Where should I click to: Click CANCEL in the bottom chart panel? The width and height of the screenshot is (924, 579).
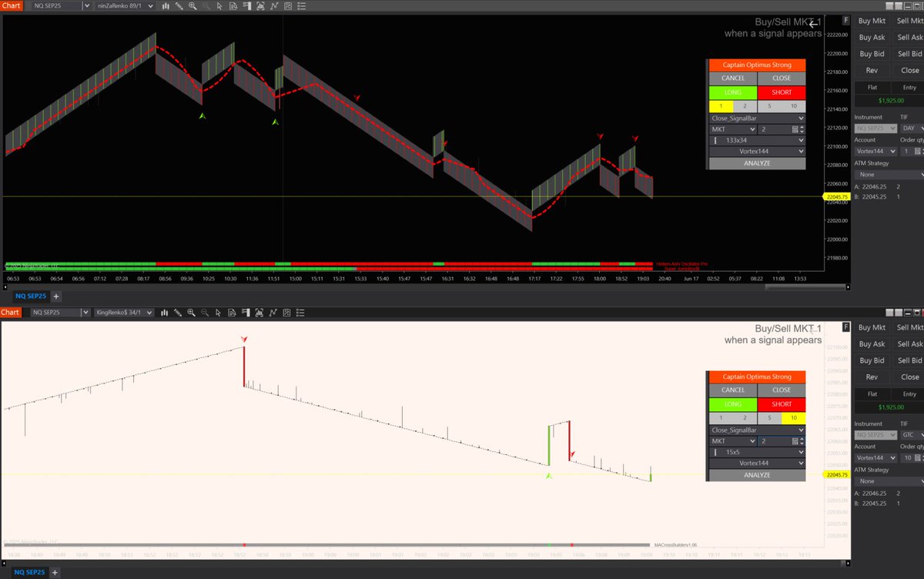(x=733, y=390)
